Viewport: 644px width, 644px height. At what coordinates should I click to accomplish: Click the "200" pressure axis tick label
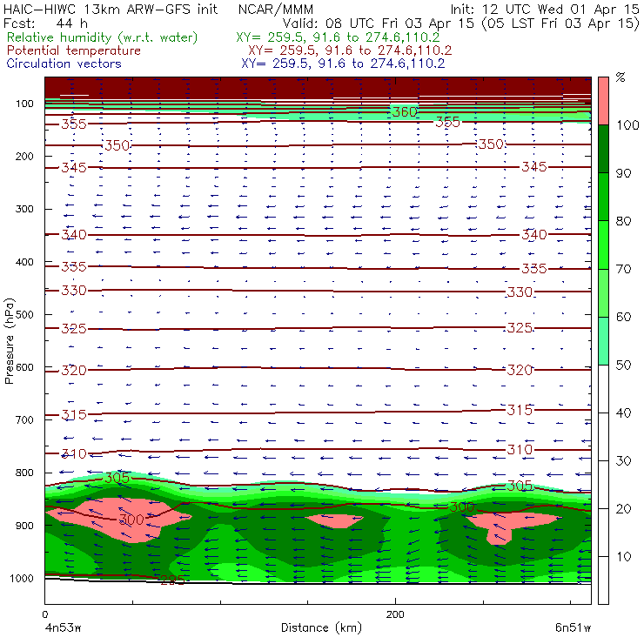[x=24, y=157]
